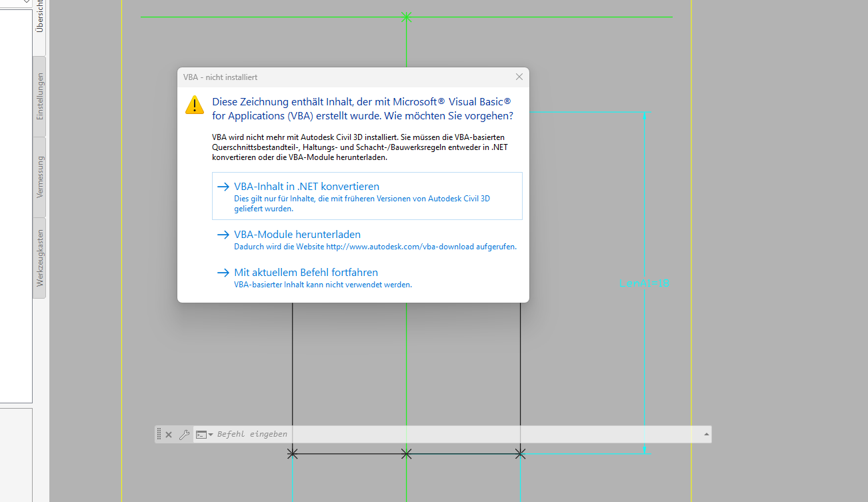This screenshot has width=868, height=502.
Task: Click the cyan dimension text in drawing
Action: pos(644,283)
